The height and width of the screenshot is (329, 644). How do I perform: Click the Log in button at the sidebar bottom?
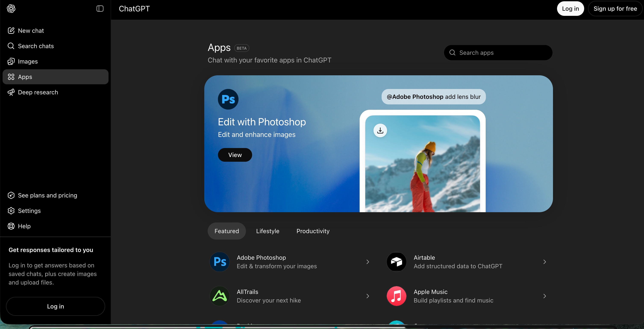pos(56,306)
